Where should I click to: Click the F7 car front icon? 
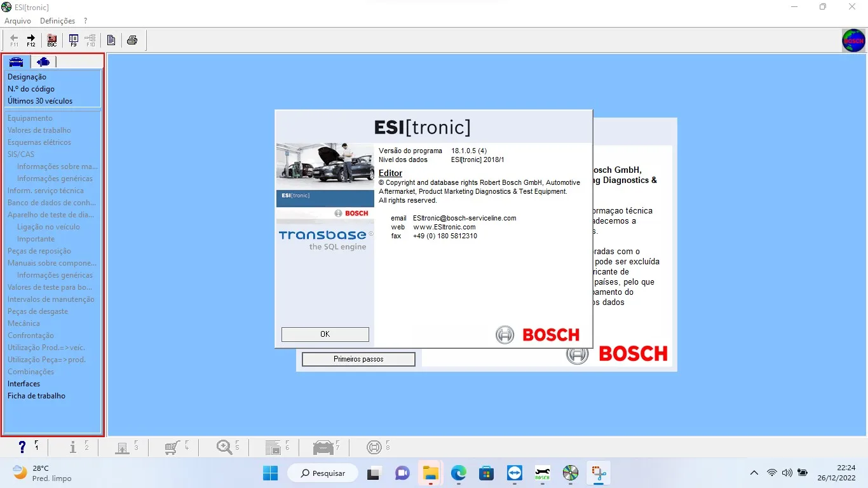click(323, 447)
